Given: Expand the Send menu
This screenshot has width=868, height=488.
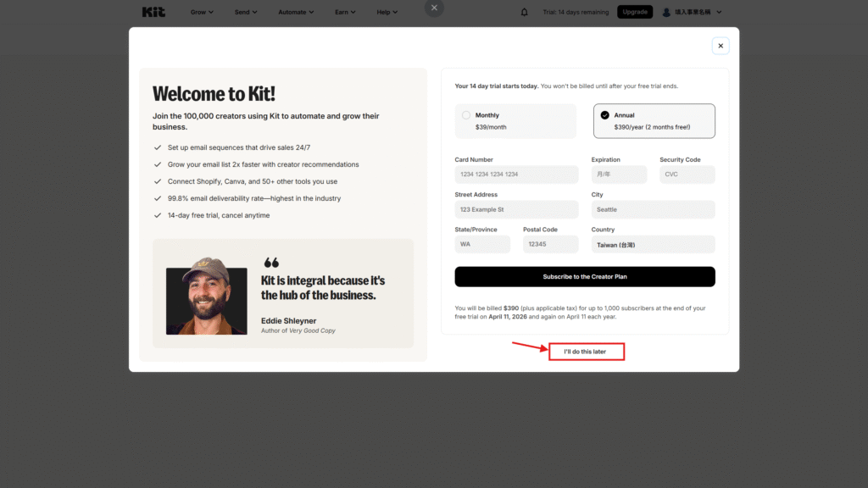Looking at the screenshot, I should 247,12.
